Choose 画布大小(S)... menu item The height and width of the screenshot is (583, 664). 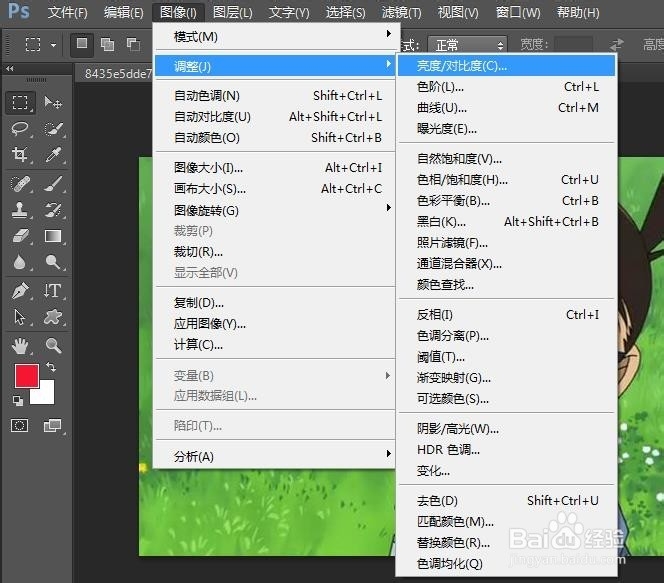(274, 188)
